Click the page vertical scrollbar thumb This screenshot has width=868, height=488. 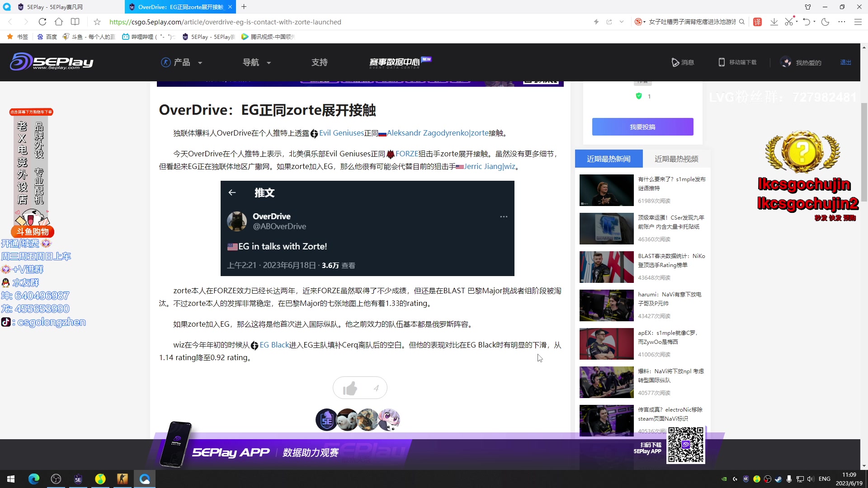[x=864, y=151]
